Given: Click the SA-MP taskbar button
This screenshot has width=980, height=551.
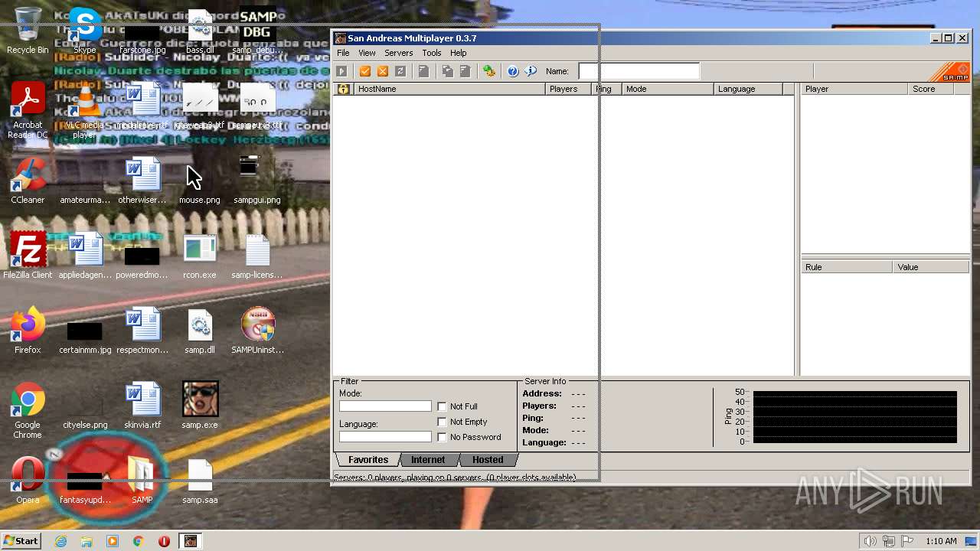Looking at the screenshot, I should pos(191,541).
